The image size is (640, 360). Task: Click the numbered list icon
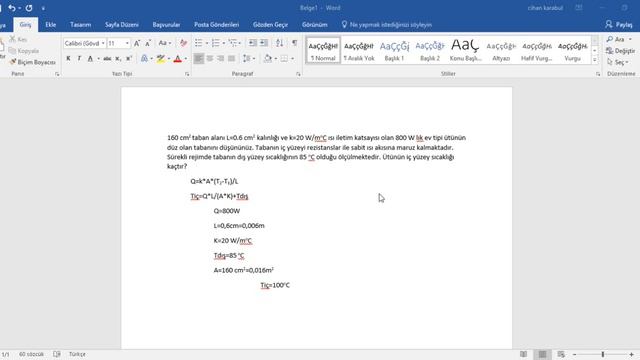pyautogui.click(x=216, y=43)
